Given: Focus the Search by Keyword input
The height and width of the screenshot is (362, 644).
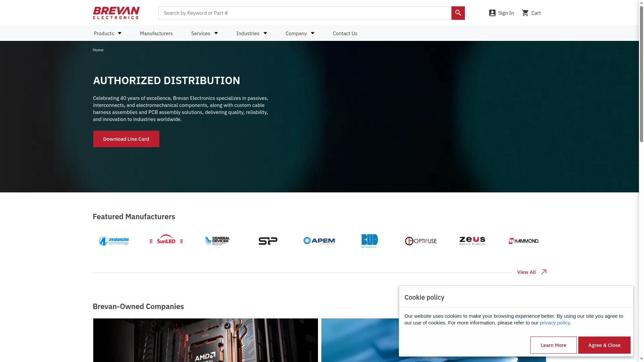Looking at the screenshot, I should [305, 13].
